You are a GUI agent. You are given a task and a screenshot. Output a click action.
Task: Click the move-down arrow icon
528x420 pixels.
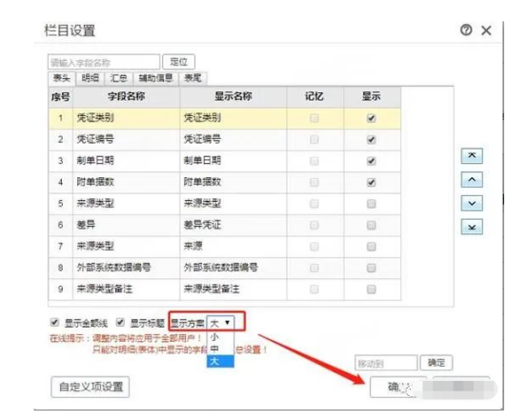point(472,203)
